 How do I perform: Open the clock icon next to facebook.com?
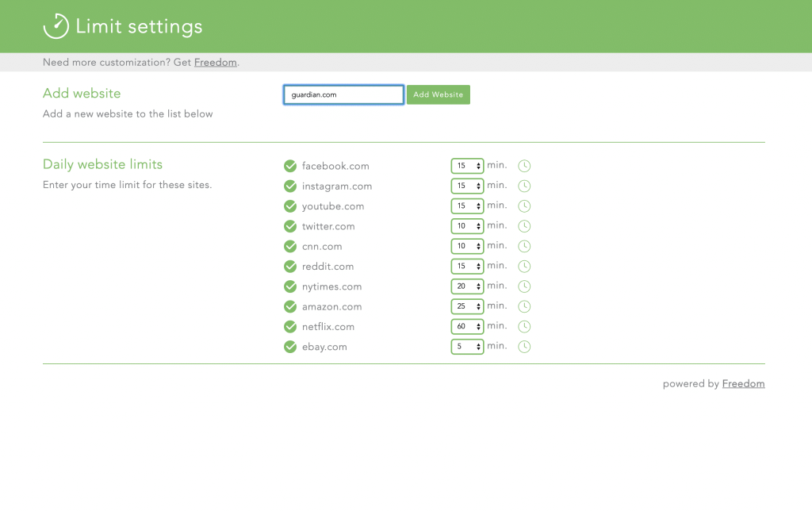pos(524,166)
